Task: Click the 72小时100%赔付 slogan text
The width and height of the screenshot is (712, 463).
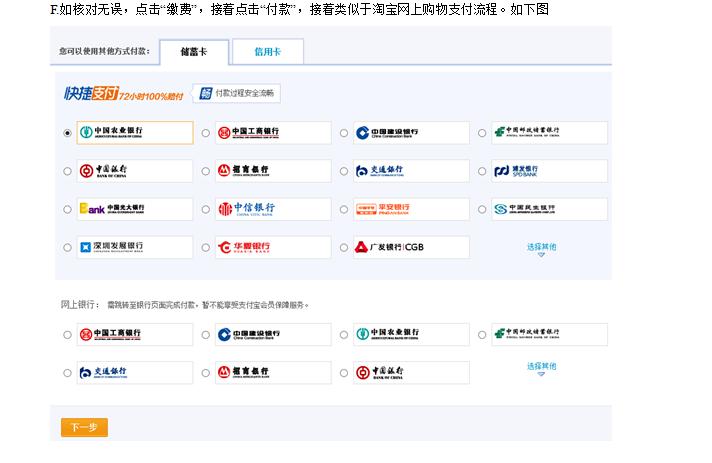Action: pos(151,96)
